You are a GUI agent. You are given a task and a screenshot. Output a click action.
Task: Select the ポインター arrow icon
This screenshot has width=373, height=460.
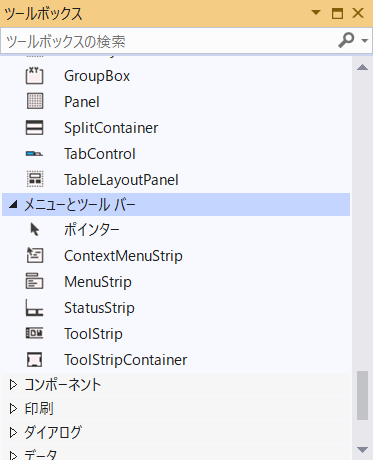pos(34,230)
